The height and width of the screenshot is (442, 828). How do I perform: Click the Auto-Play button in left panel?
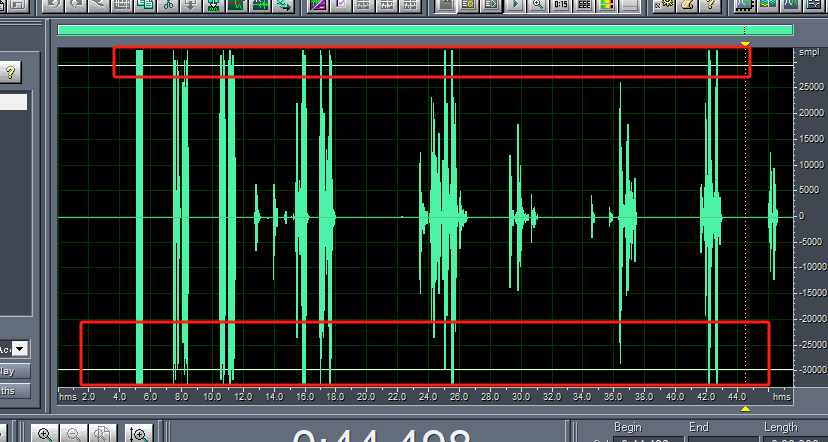(x=15, y=371)
